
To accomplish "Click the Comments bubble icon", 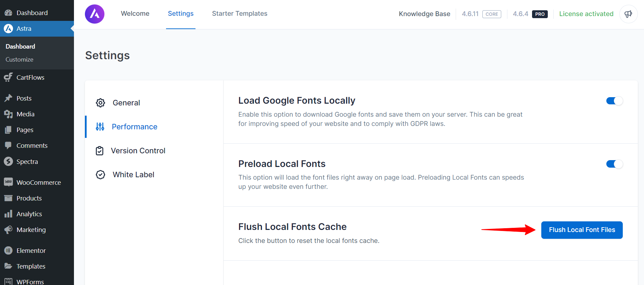I will tap(9, 145).
